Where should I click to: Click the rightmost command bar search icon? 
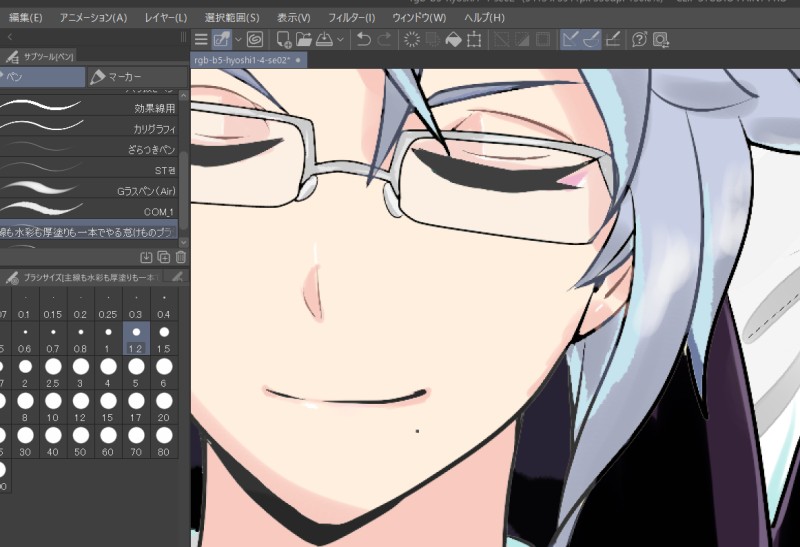(661, 39)
